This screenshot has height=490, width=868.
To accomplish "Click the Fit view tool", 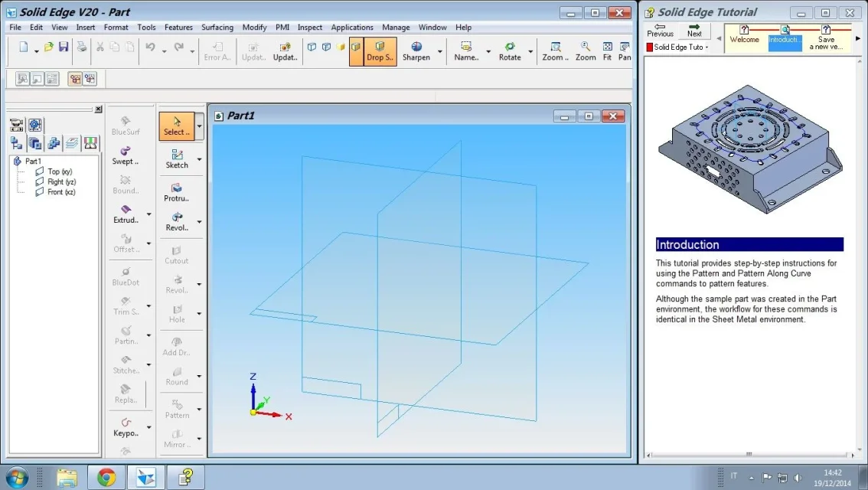I will 607,51.
